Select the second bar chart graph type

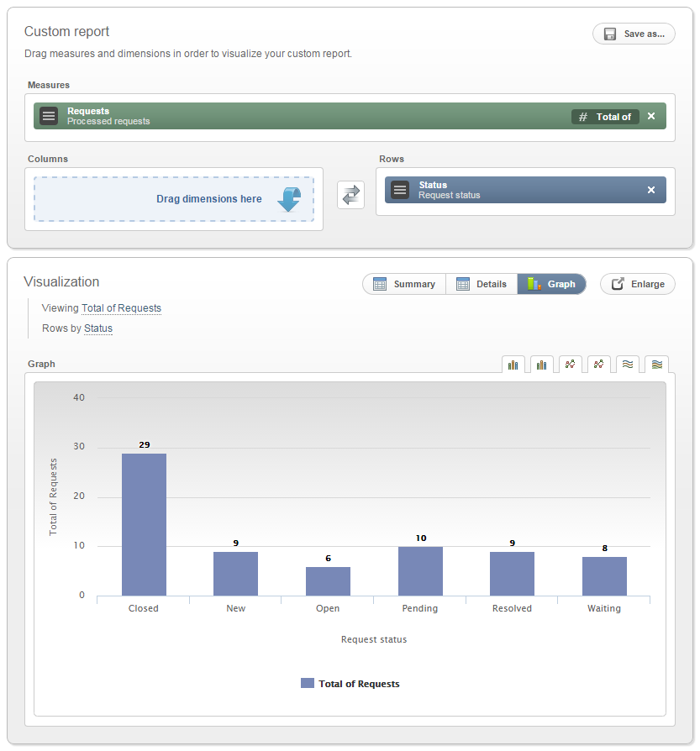(x=541, y=365)
